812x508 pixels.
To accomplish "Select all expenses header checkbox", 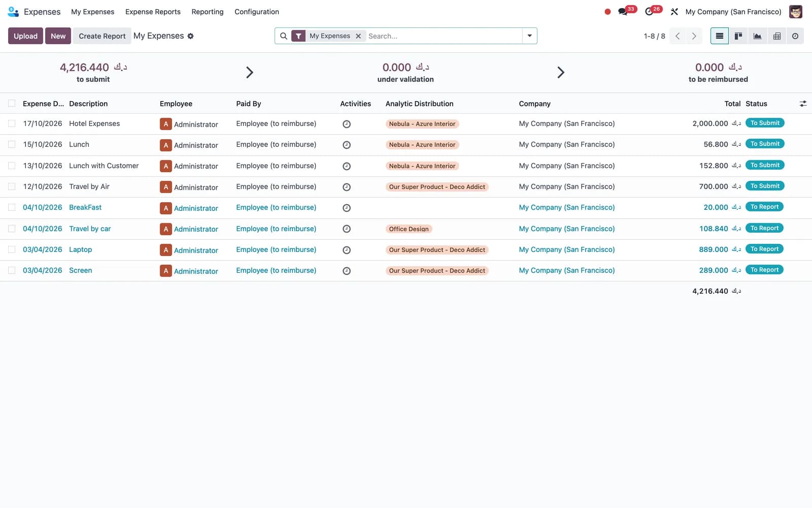I will click(x=12, y=103).
